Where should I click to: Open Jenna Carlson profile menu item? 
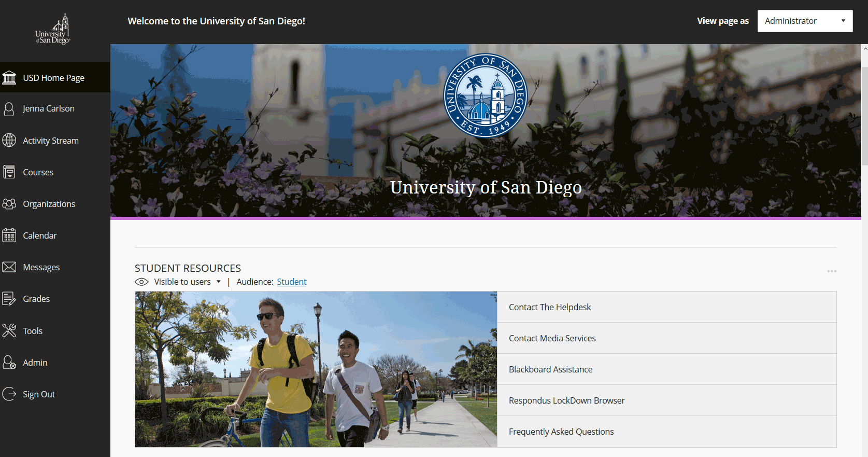[55, 109]
